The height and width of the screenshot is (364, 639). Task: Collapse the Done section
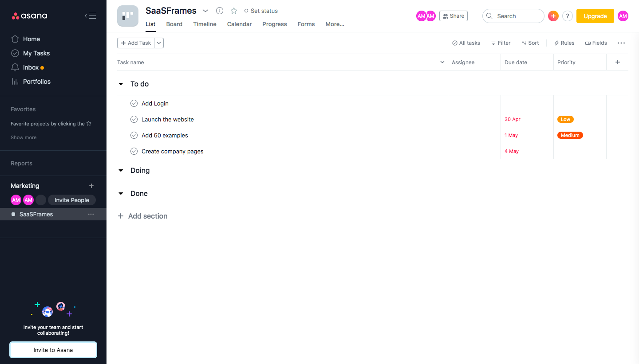point(121,193)
